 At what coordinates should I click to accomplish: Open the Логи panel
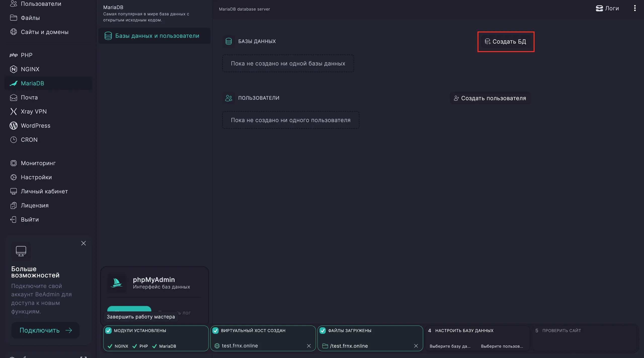607,8
